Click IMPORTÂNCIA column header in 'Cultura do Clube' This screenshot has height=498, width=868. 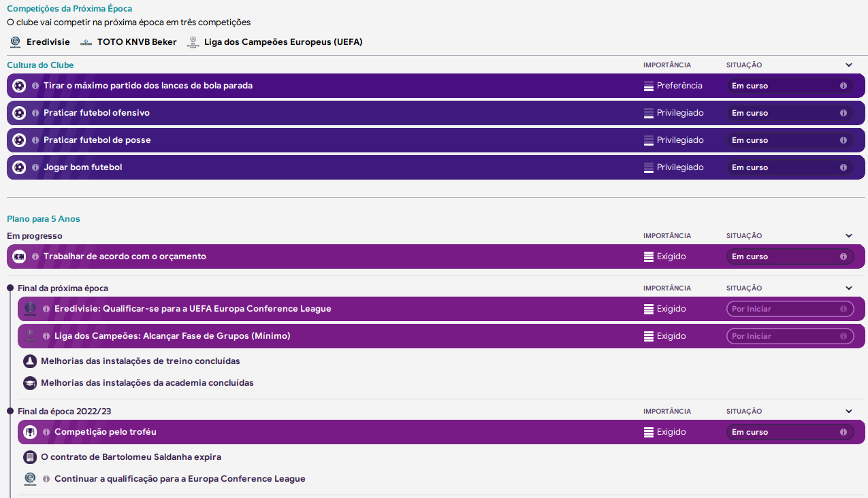[667, 65]
